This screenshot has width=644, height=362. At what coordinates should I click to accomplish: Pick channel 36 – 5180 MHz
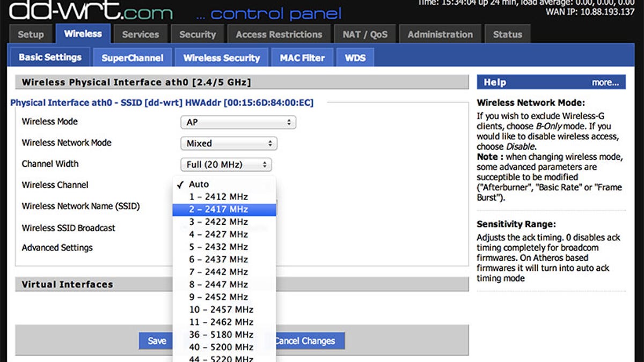point(224,335)
